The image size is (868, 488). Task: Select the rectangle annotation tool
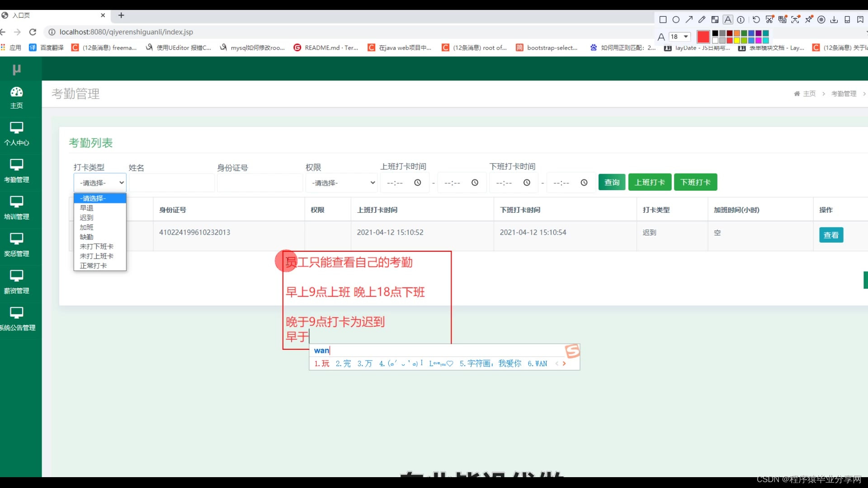click(x=663, y=19)
